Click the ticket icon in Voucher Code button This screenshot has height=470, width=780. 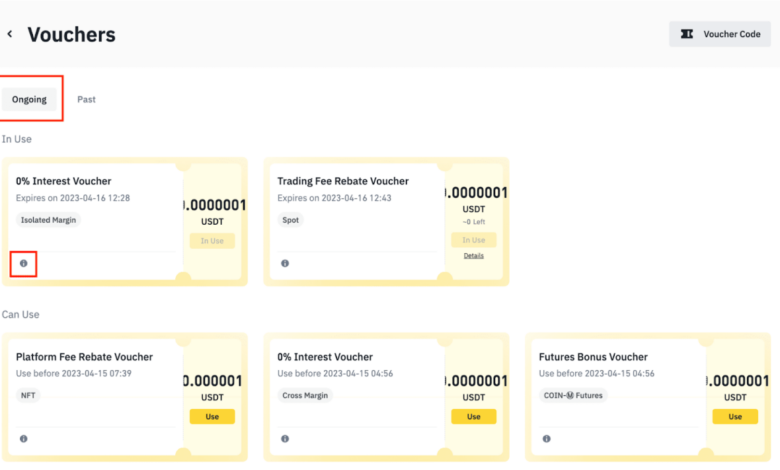pos(687,34)
